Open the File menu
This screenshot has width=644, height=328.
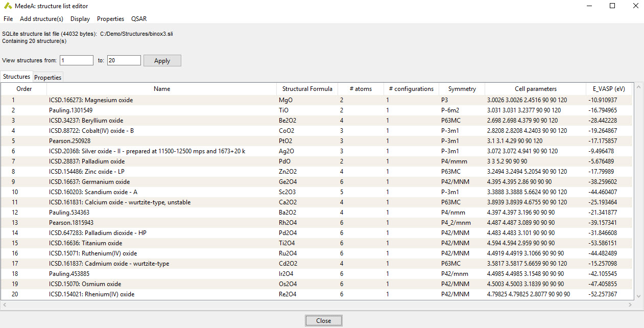tap(8, 19)
